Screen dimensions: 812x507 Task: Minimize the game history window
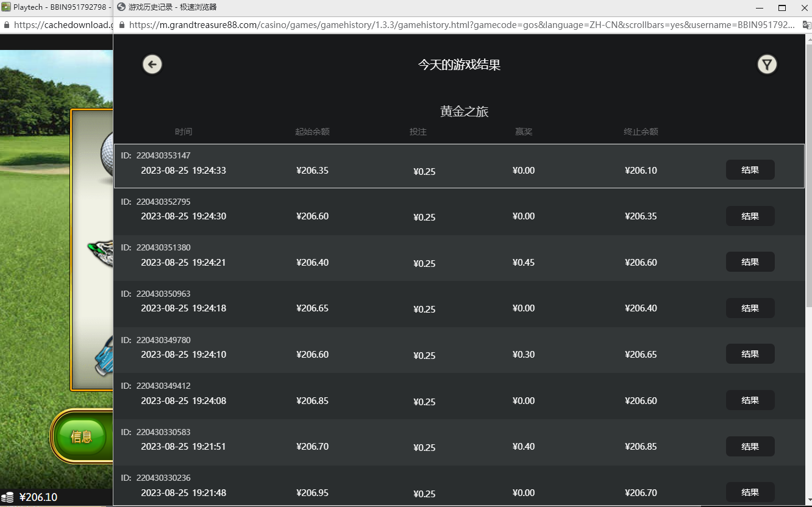760,8
